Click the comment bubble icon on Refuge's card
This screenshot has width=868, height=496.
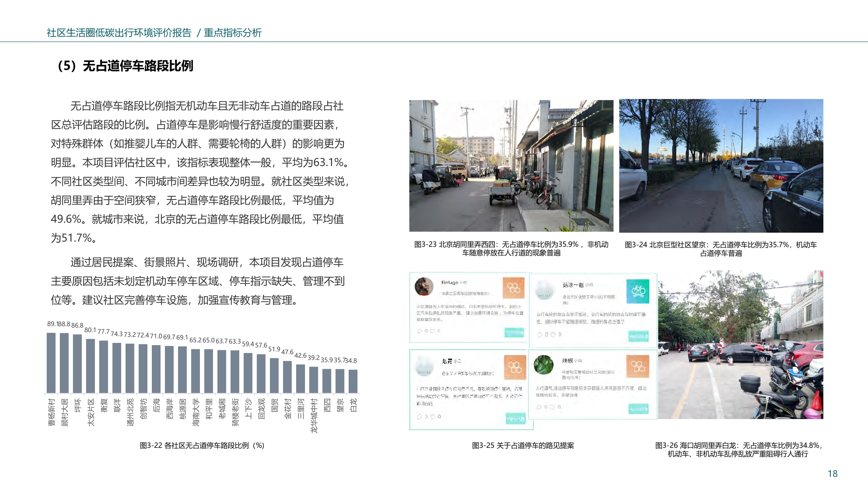point(420,331)
